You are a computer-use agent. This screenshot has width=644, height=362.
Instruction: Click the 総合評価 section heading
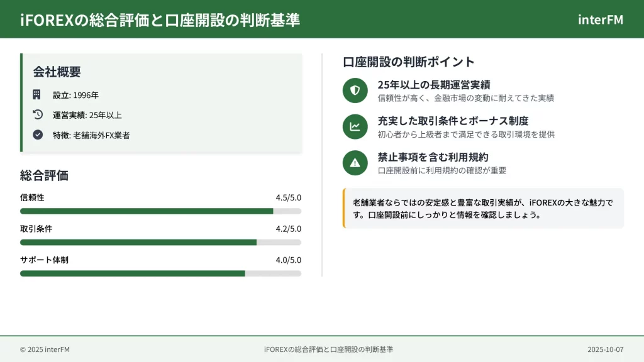[44, 175]
